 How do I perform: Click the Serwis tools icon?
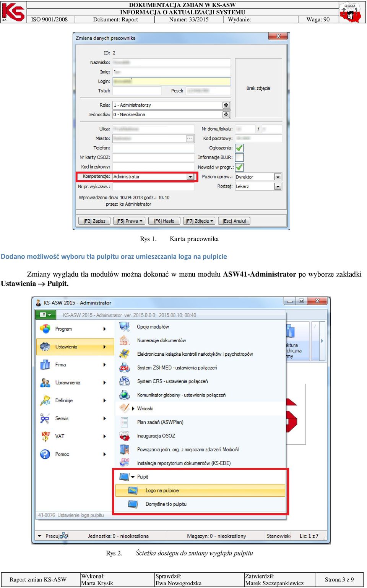(x=45, y=418)
